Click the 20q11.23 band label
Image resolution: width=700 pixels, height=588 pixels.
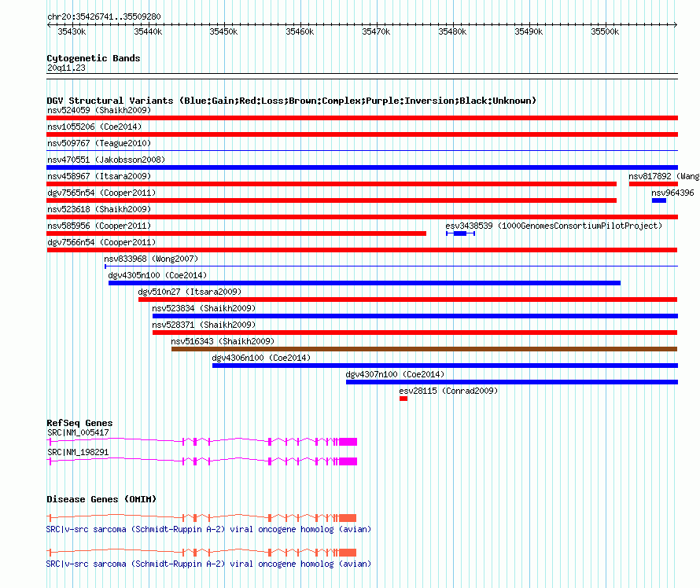[67, 68]
